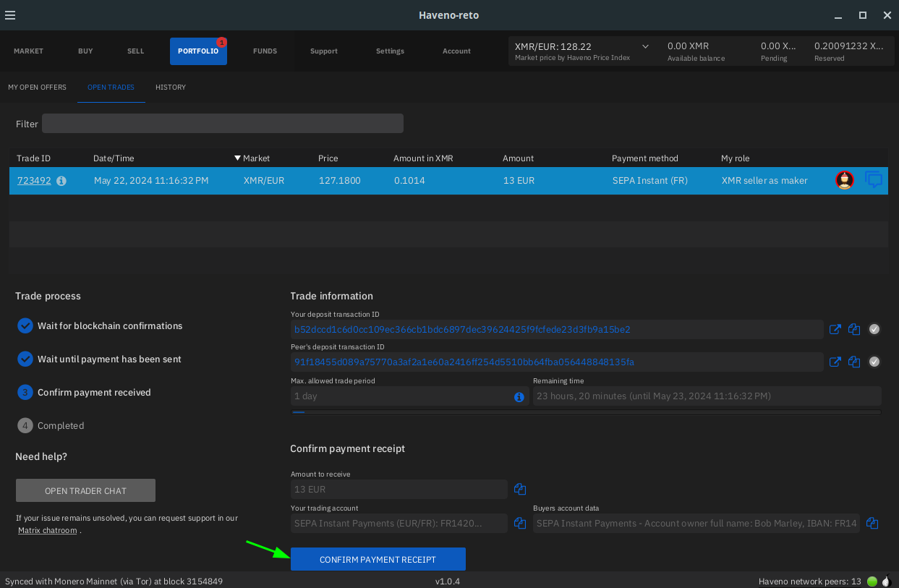Select the PORTFOLIO tab
Viewport: 899px width, 588px height.
[x=198, y=51]
